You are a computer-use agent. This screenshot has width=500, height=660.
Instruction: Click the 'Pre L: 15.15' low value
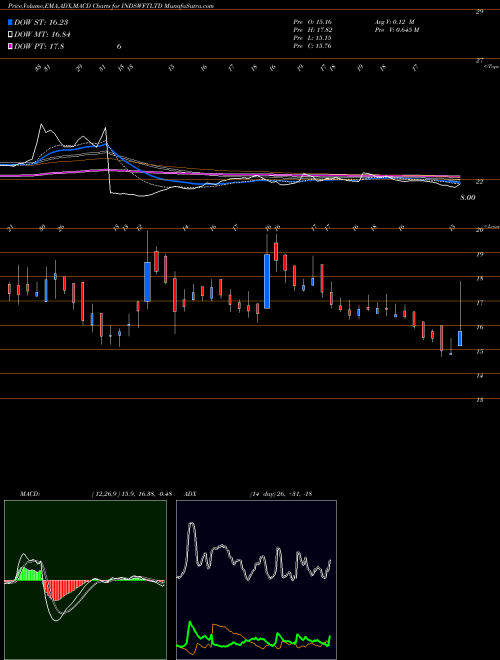[x=313, y=38]
